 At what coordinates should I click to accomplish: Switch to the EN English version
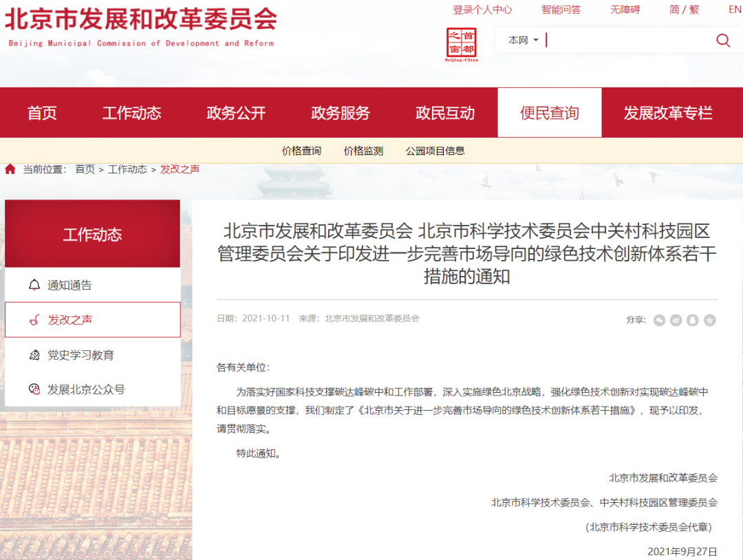735,10
